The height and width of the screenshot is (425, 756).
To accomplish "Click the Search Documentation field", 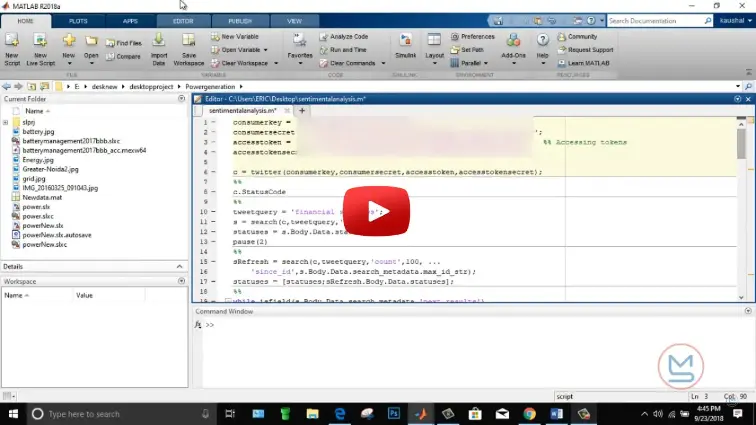I will coord(652,20).
